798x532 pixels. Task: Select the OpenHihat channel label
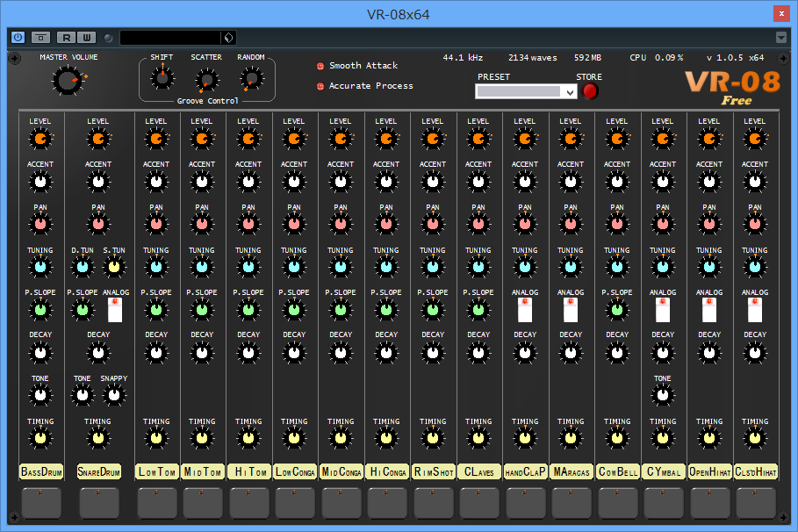coord(709,471)
